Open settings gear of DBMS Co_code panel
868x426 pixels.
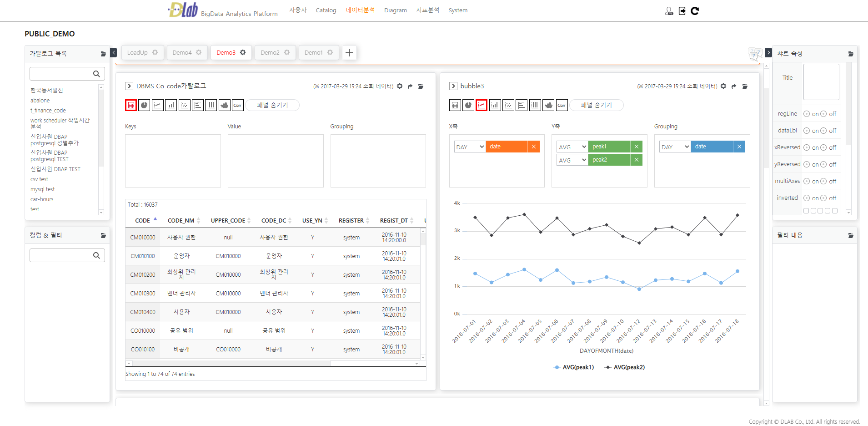400,86
